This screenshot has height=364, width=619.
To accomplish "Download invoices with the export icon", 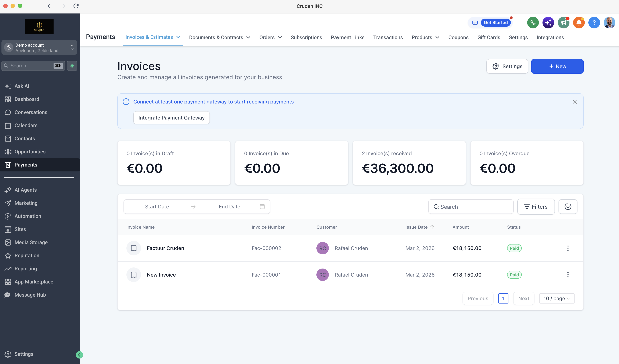I will (568, 207).
